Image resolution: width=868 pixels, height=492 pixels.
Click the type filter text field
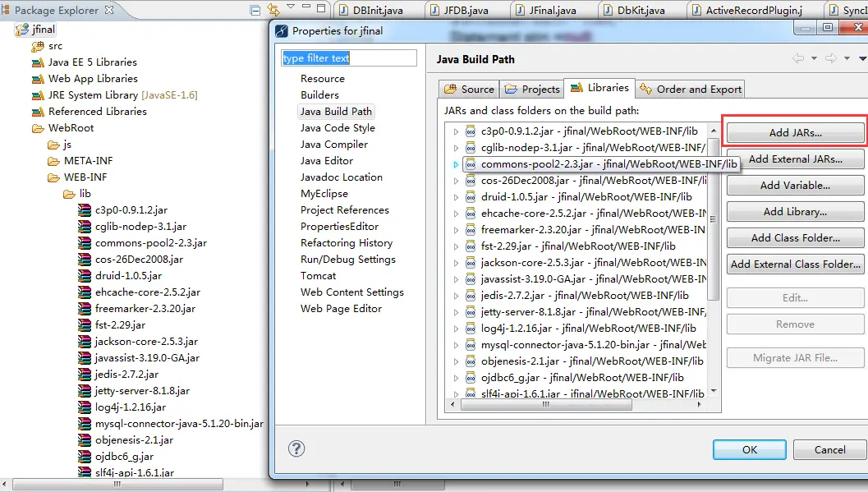click(349, 58)
